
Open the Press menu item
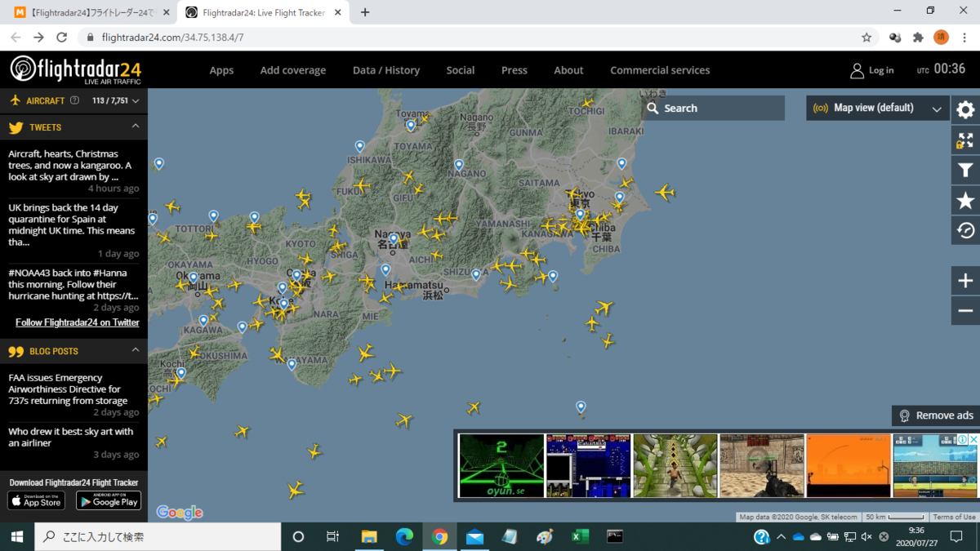514,70
